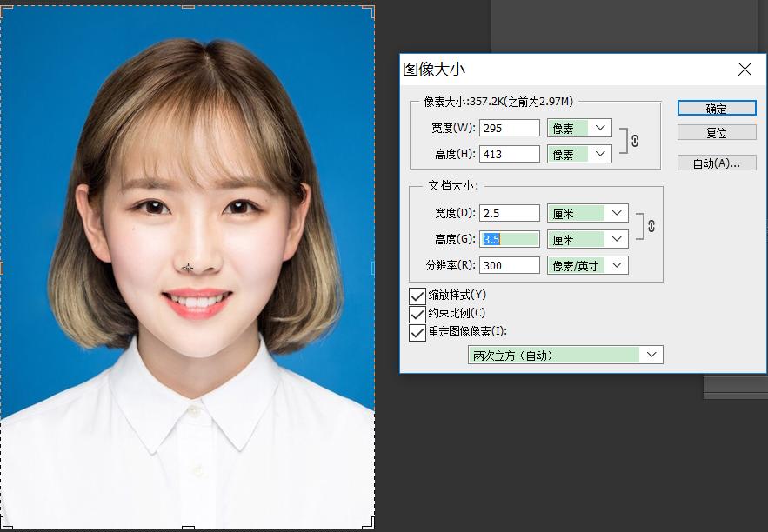Reset dialog values with the 复位 button
The width and height of the screenshot is (768, 532).
[715, 131]
